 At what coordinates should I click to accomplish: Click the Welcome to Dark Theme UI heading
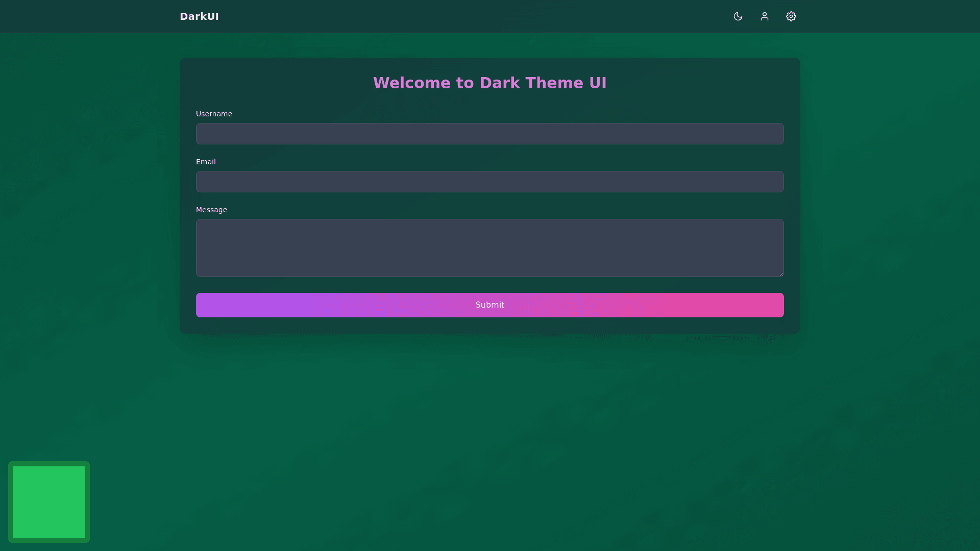[489, 83]
